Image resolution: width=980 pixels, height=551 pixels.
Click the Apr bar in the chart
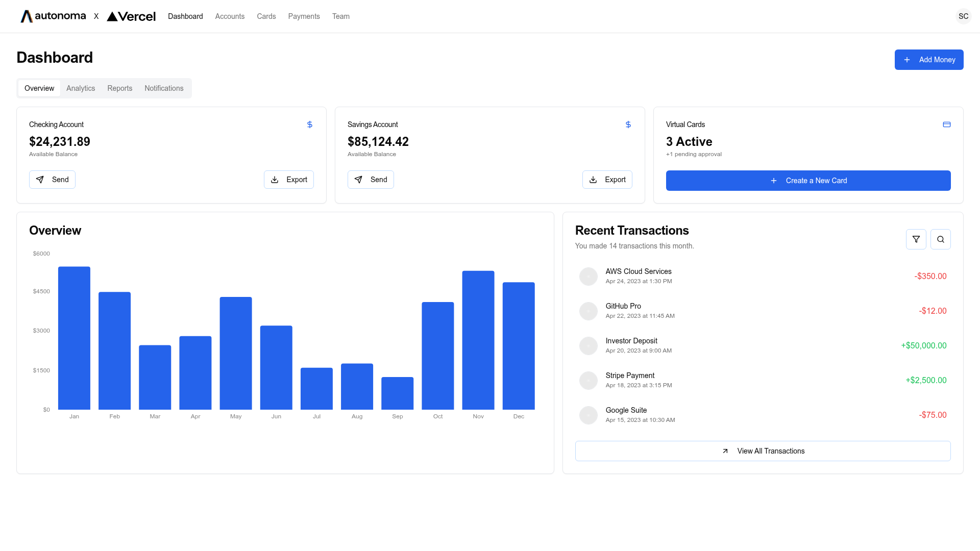pos(195,373)
